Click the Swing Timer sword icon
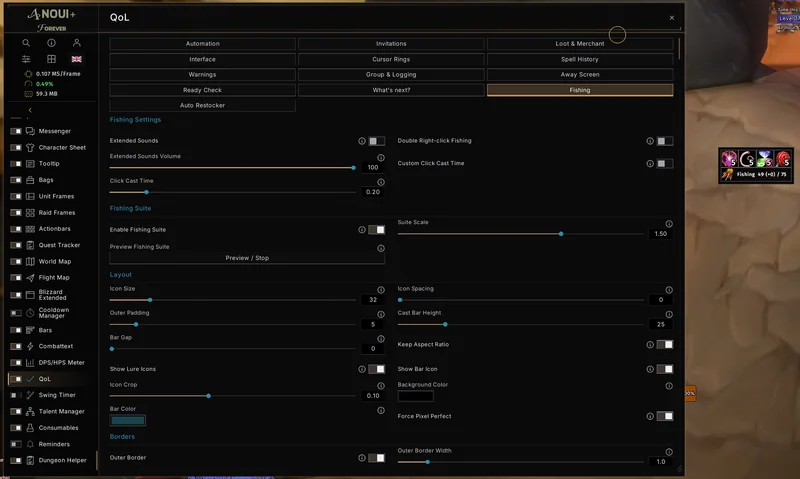The image size is (800, 479). coord(30,395)
